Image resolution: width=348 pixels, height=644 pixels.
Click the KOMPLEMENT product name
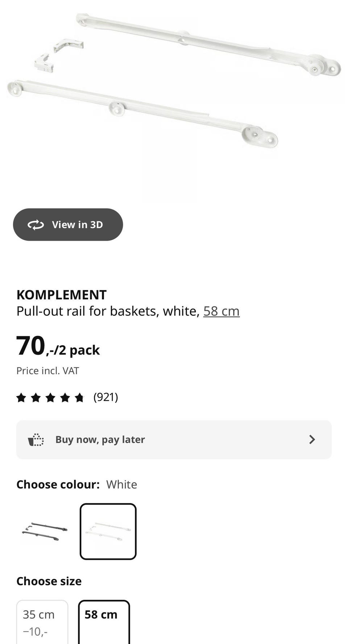[x=62, y=295]
